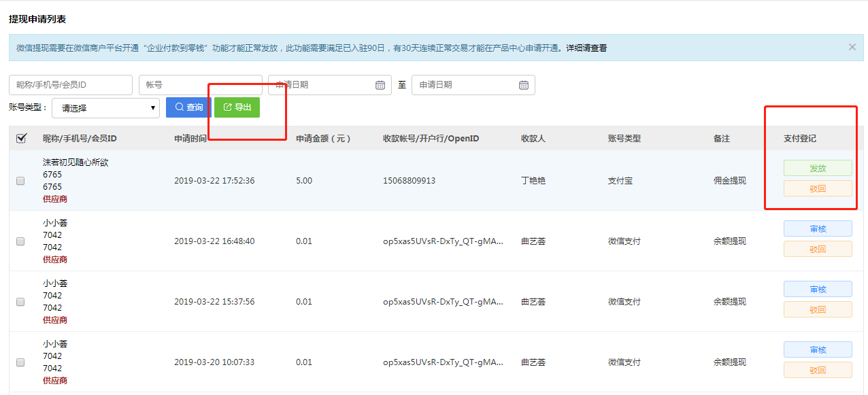Screen dimensions: 868x395
Task: Click 审核 for the 16:48:40 request
Action: tap(817, 229)
